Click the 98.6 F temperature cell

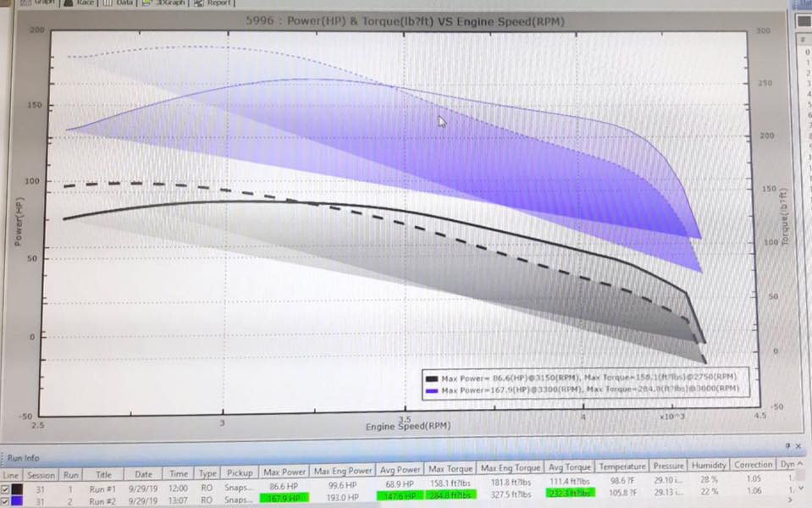(622, 481)
